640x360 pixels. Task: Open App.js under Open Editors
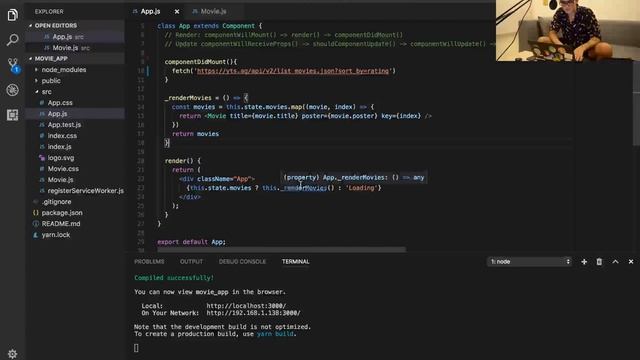(75, 37)
